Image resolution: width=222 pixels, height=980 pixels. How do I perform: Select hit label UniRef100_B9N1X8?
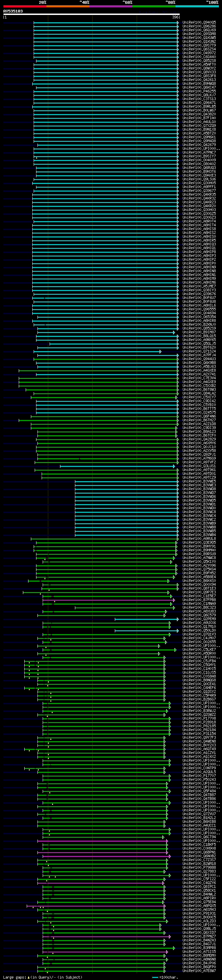pyautogui.click(x=199, y=129)
